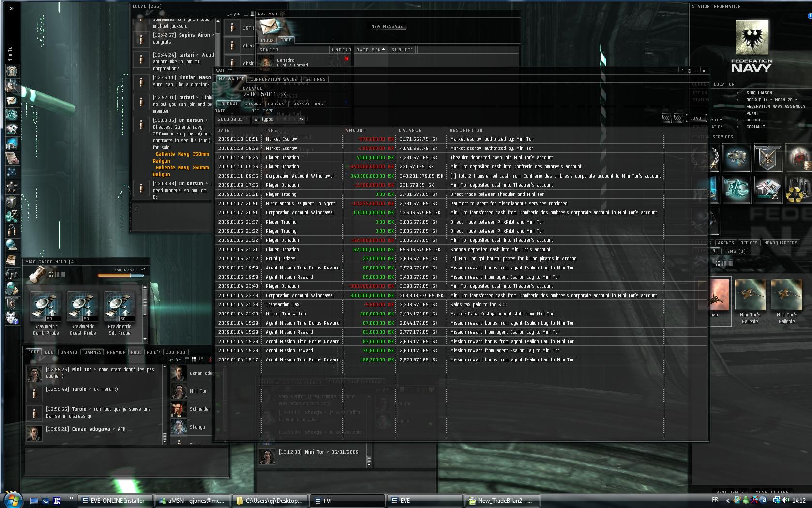This screenshot has height=508, width=812.
Task: Select the Barato chat channel tab
Action: click(x=69, y=352)
